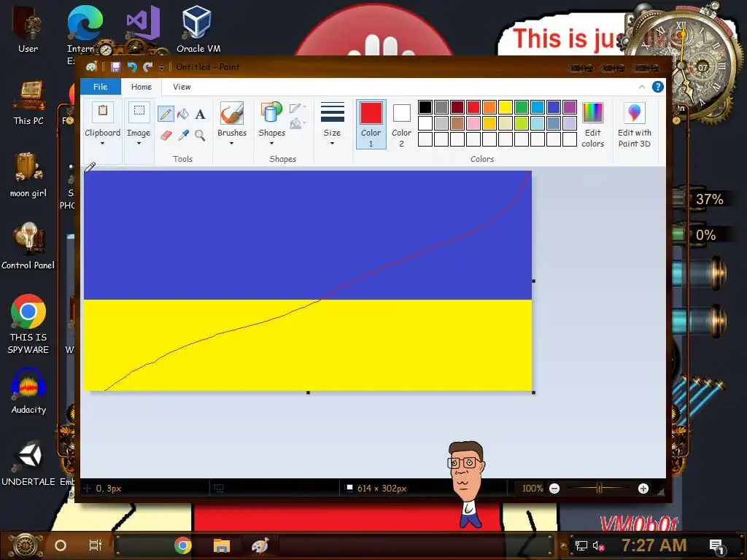The image size is (747, 560).
Task: Click the Edit colors rainbow icon
Action: [592, 113]
